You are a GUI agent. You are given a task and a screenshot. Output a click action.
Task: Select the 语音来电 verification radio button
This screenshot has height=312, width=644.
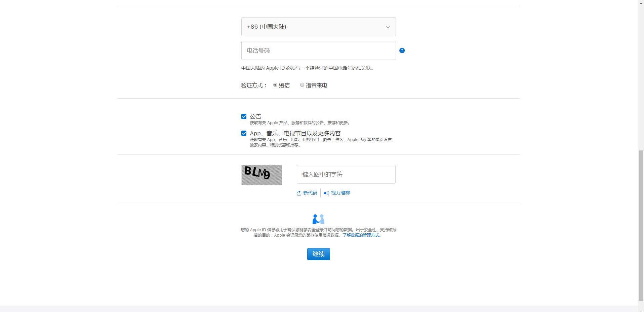click(302, 85)
